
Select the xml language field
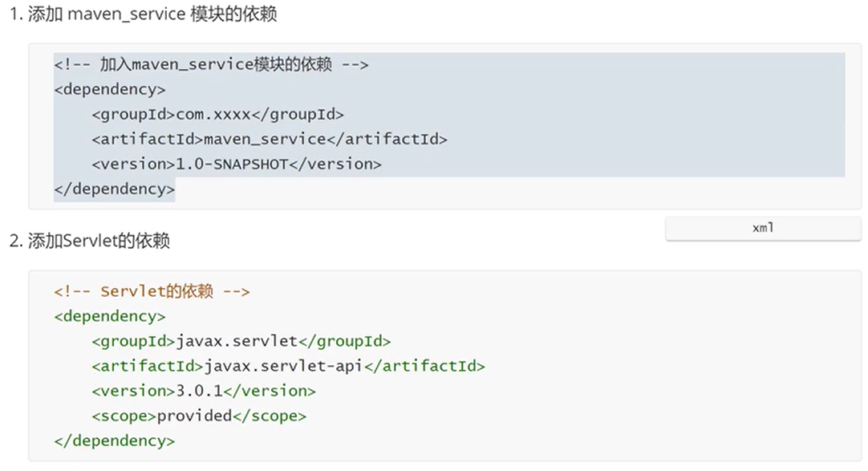pos(763,228)
